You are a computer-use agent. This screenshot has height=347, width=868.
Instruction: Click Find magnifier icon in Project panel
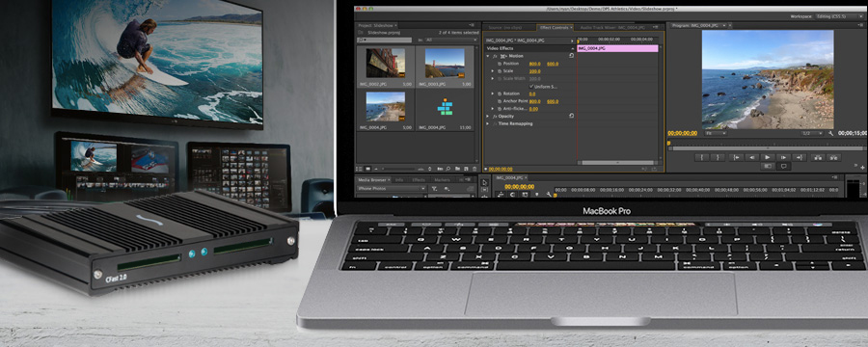(x=448, y=169)
